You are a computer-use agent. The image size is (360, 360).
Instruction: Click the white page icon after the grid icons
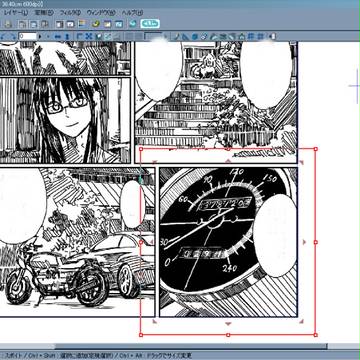point(272,36)
